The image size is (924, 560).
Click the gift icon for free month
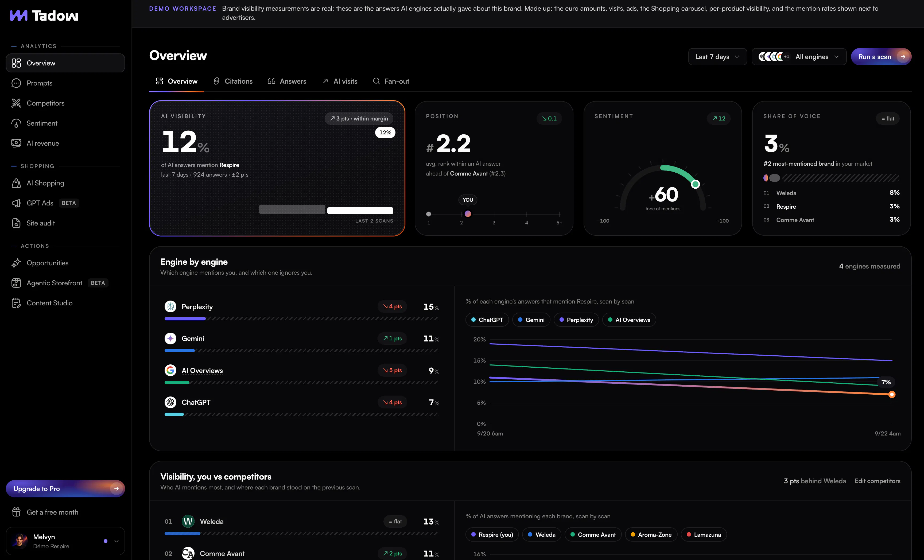16,512
